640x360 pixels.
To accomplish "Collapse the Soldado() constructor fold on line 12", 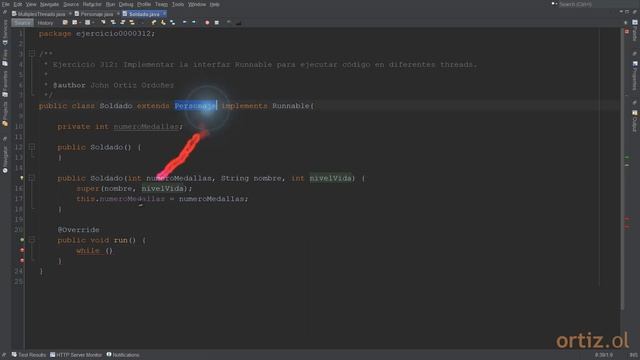I will (x=32, y=147).
